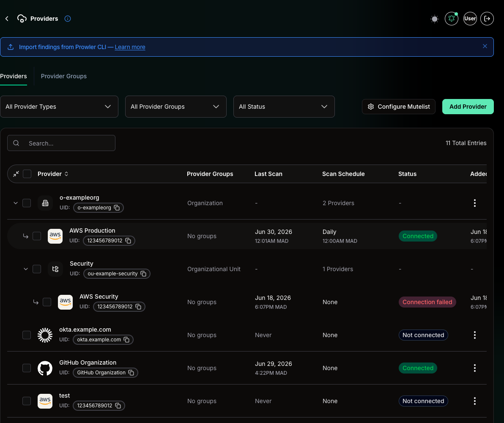Image resolution: width=504 pixels, height=423 pixels.
Task: Open actions menu for test row
Action: pos(475,401)
